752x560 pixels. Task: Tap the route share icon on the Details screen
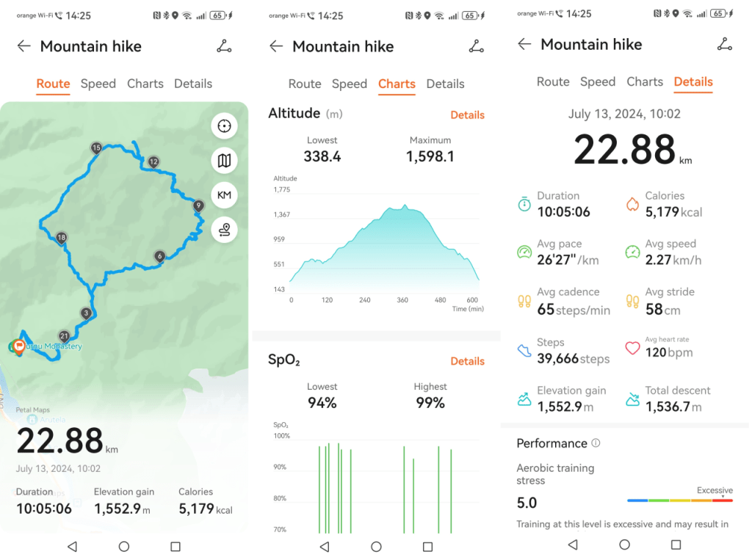pos(725,44)
